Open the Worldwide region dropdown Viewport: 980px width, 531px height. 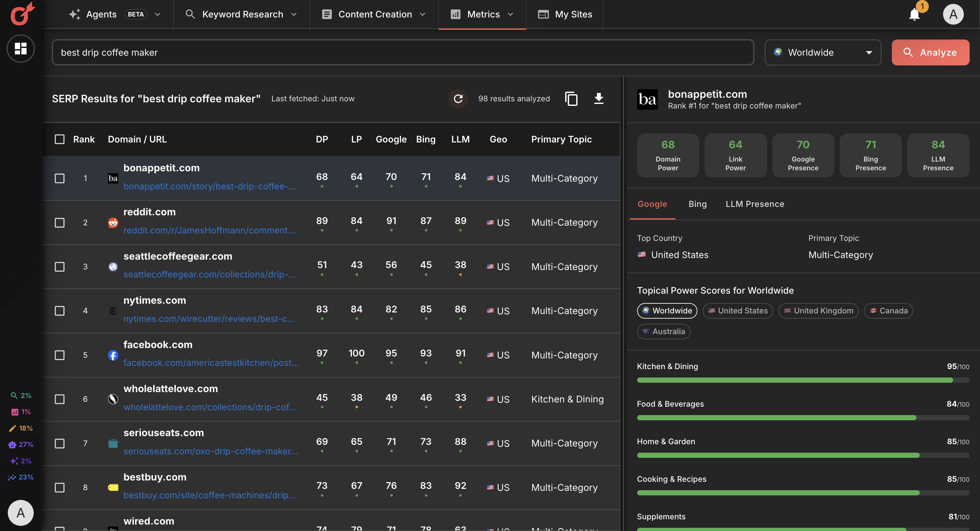[x=822, y=52]
